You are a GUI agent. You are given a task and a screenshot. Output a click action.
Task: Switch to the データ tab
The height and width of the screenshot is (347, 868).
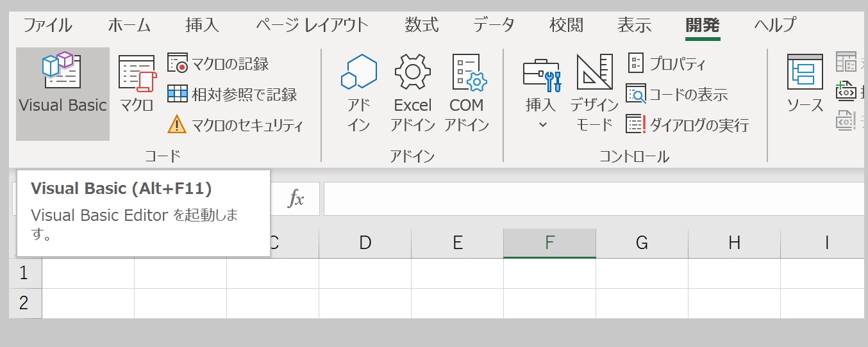pyautogui.click(x=494, y=25)
